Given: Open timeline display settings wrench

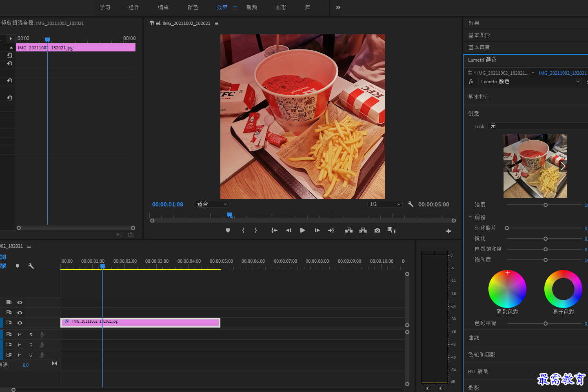Looking at the screenshot, I should [x=31, y=266].
